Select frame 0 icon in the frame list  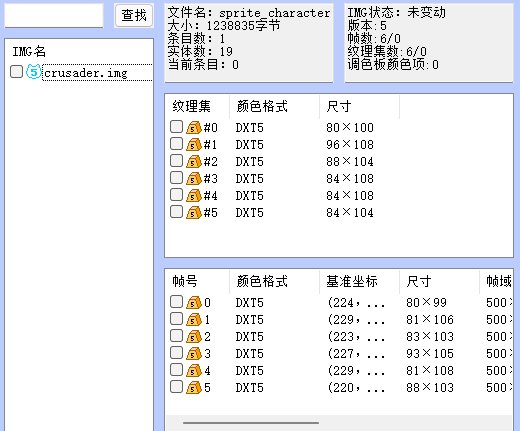tap(194, 302)
